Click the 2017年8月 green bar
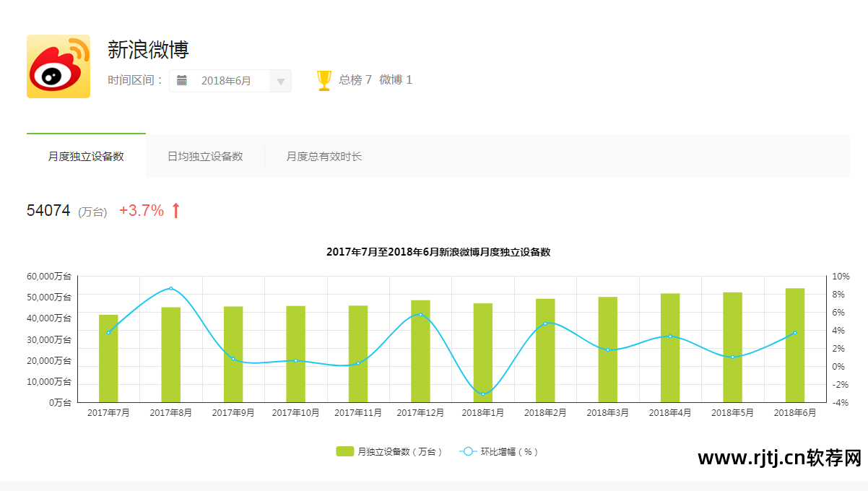868x491 pixels. [x=171, y=355]
